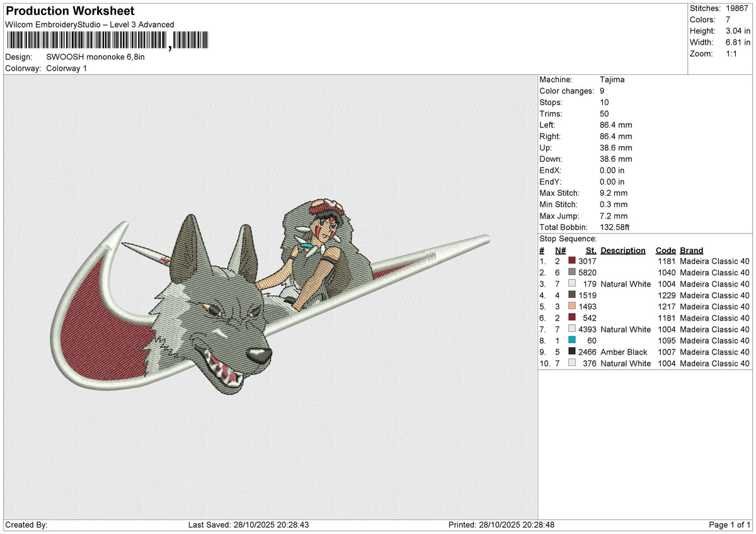Click thread code "1040"
This screenshot has width=756, height=534.
pyautogui.click(x=667, y=273)
